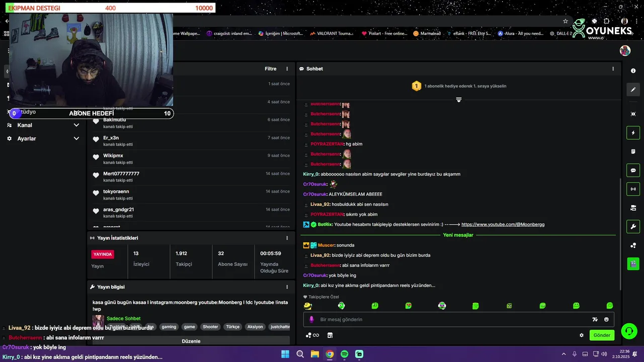Screen dimensions: 644x362
Task: Click the three-circles channel points sidebar icon
Action: click(x=633, y=245)
